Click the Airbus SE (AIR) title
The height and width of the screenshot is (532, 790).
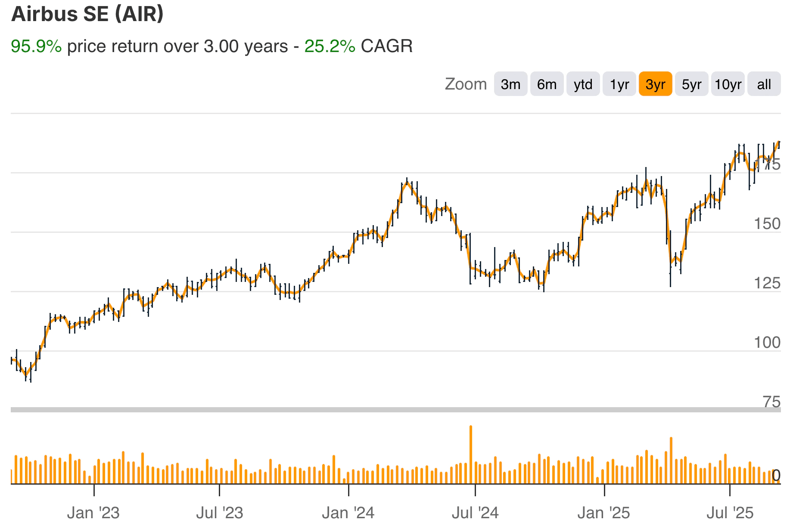[x=87, y=14]
